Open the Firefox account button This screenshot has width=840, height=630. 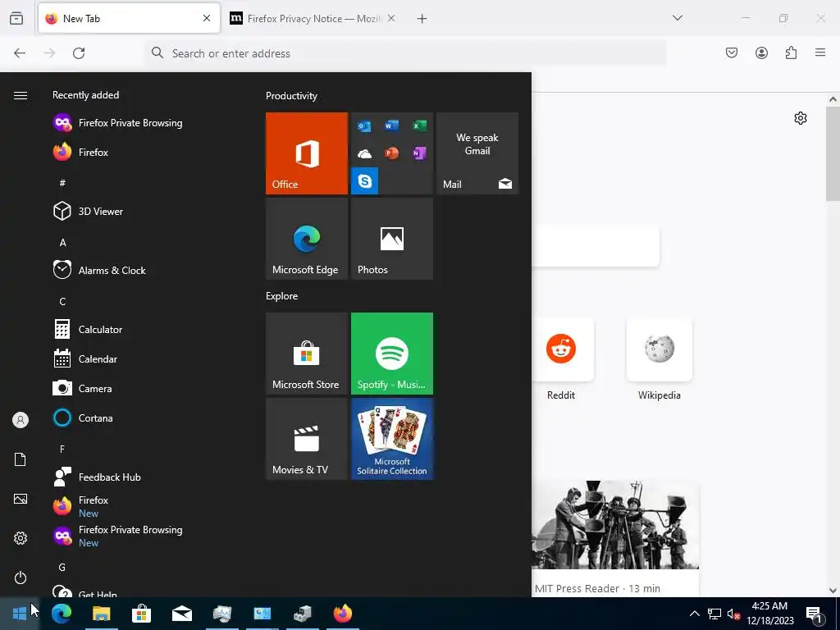(761, 52)
